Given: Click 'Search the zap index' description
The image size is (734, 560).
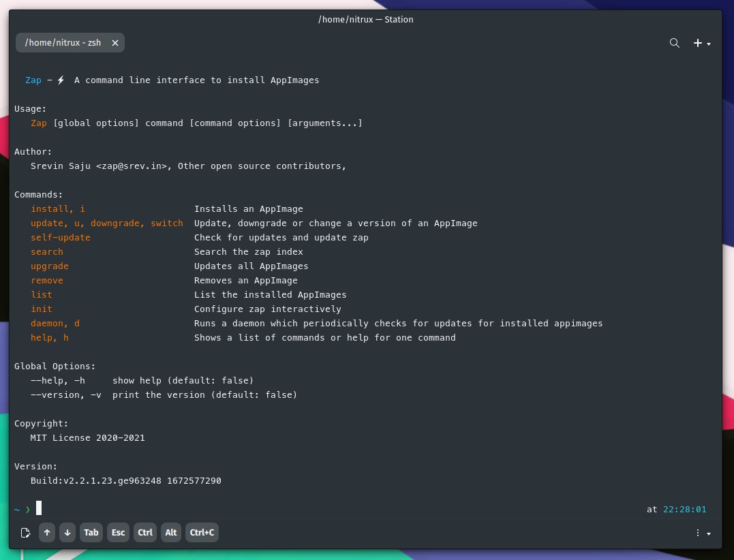Looking at the screenshot, I should (x=249, y=251).
